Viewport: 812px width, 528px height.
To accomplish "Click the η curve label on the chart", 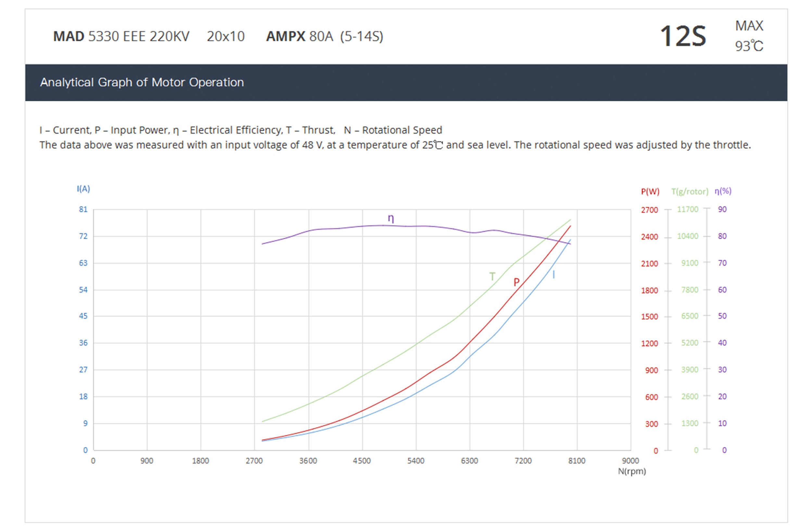I will point(391,218).
